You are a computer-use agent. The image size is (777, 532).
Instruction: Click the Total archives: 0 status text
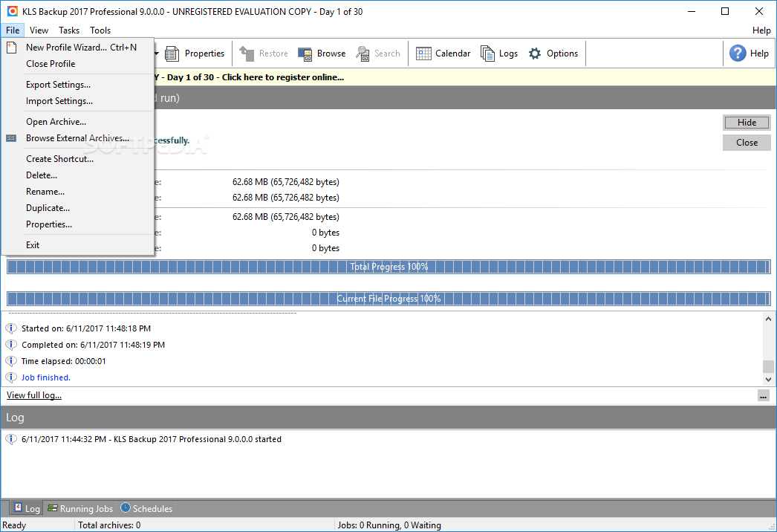(109, 525)
